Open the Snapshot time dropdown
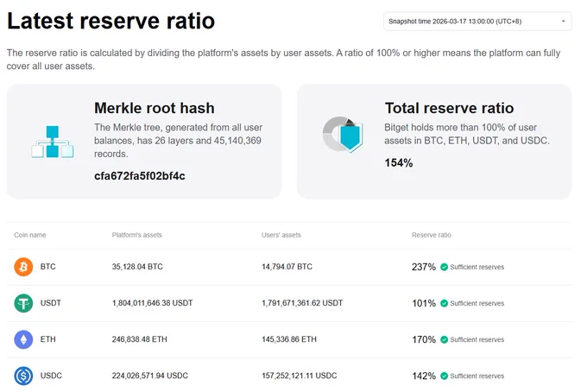This screenshot has height=392, width=587. point(477,22)
